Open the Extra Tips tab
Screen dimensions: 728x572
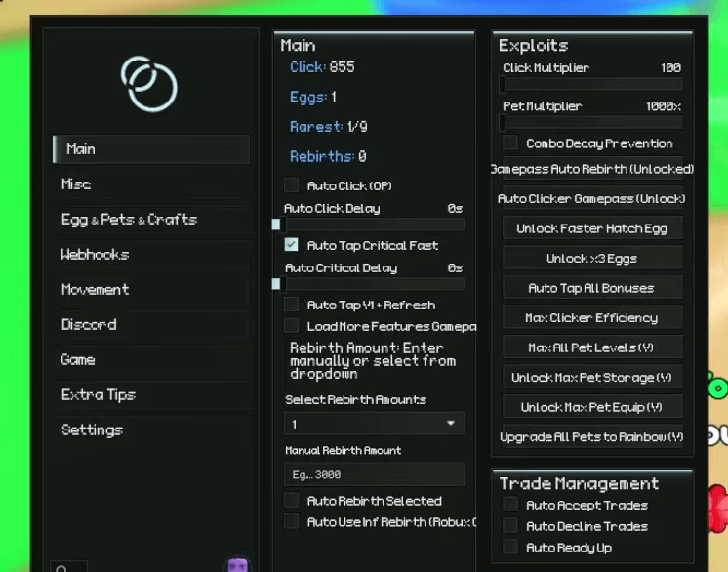point(151,394)
